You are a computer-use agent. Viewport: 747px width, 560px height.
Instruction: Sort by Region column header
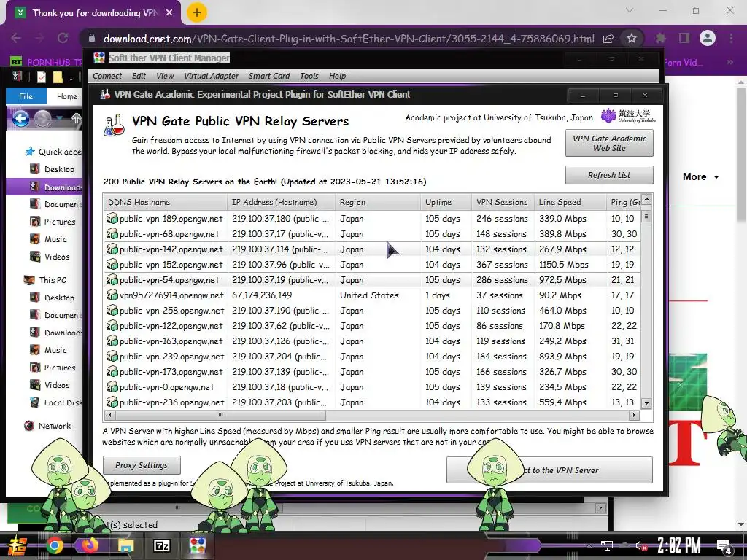click(x=378, y=202)
